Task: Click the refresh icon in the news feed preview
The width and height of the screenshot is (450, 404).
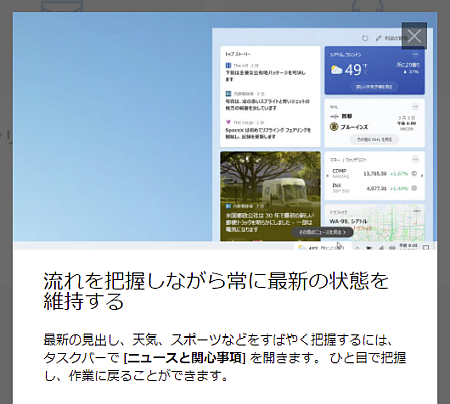Action: 365,38
